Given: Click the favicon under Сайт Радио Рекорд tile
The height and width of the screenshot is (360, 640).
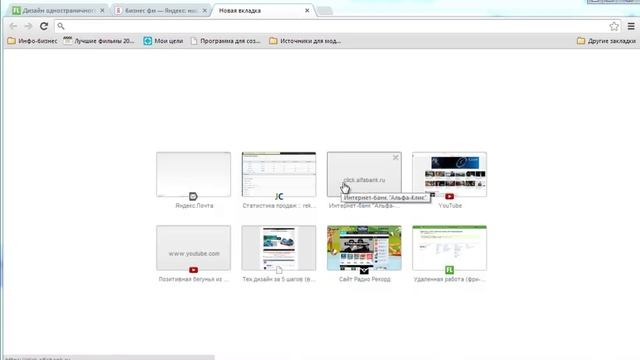Looking at the screenshot, I should coord(364,270).
